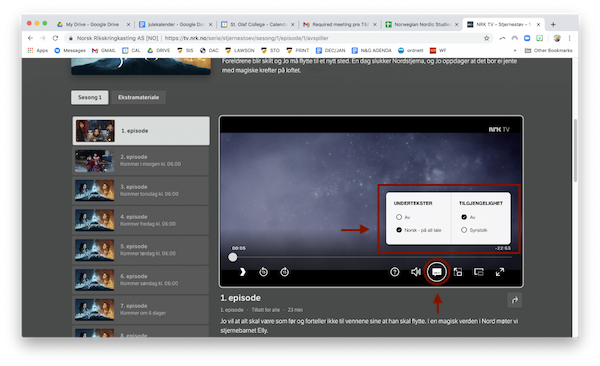Click the share arrow icon below player

click(515, 300)
